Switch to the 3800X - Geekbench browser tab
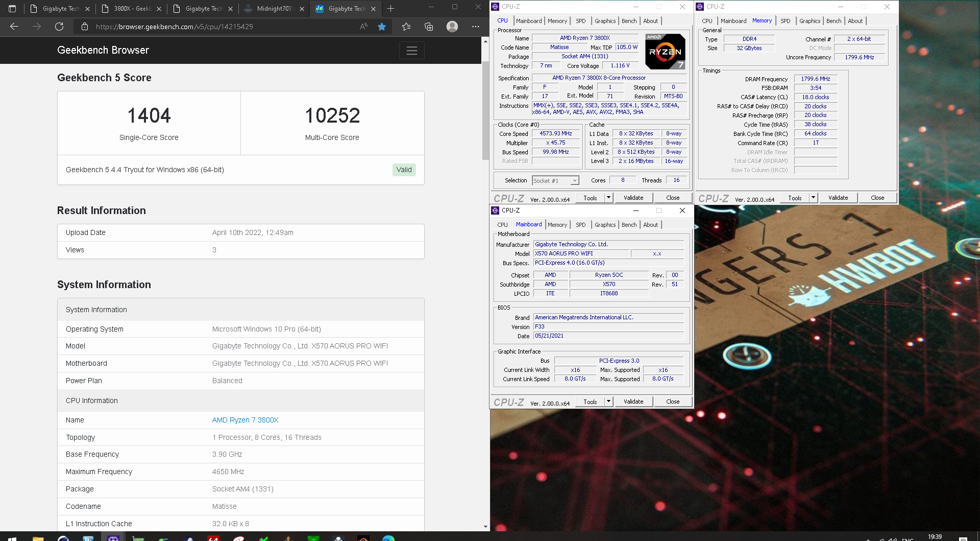 pyautogui.click(x=132, y=9)
